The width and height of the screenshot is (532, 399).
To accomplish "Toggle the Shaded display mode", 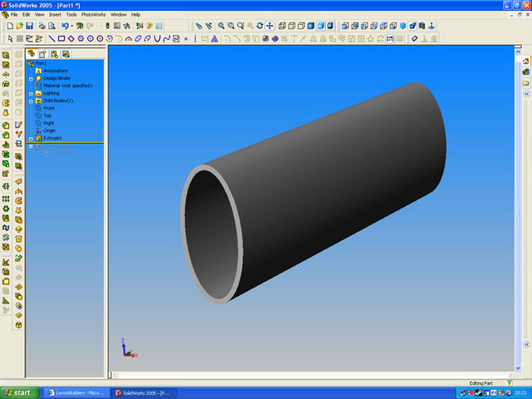I will [x=321, y=26].
